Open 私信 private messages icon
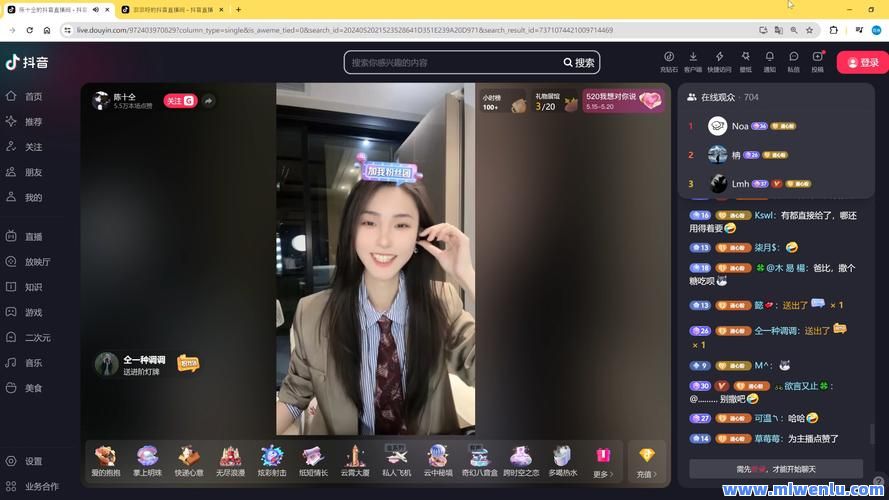This screenshot has height=500, width=889. pos(794,61)
